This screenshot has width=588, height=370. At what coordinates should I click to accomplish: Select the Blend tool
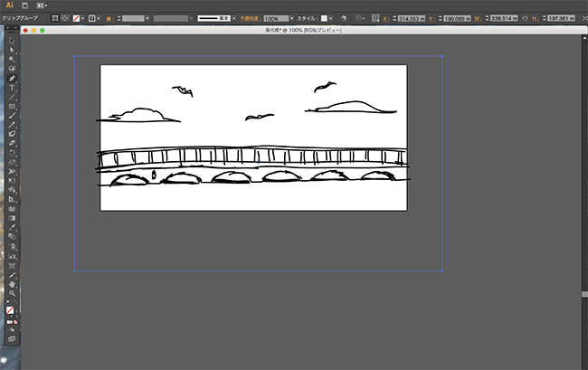12,237
